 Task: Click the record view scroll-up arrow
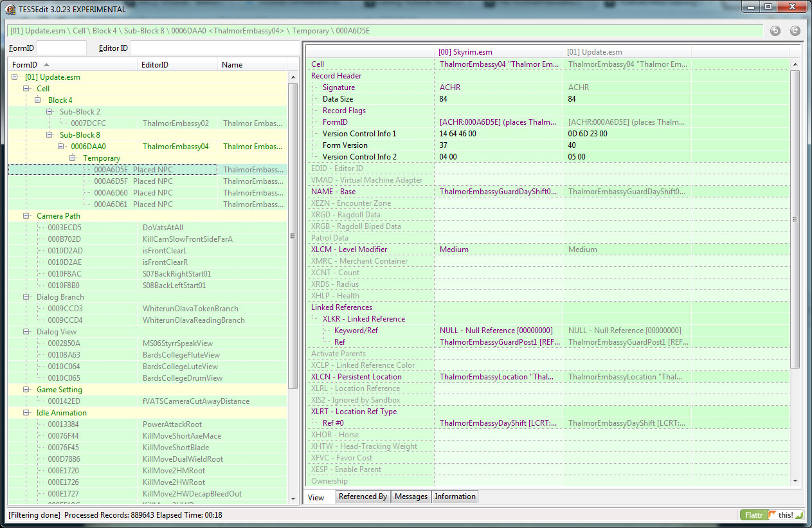coord(795,65)
